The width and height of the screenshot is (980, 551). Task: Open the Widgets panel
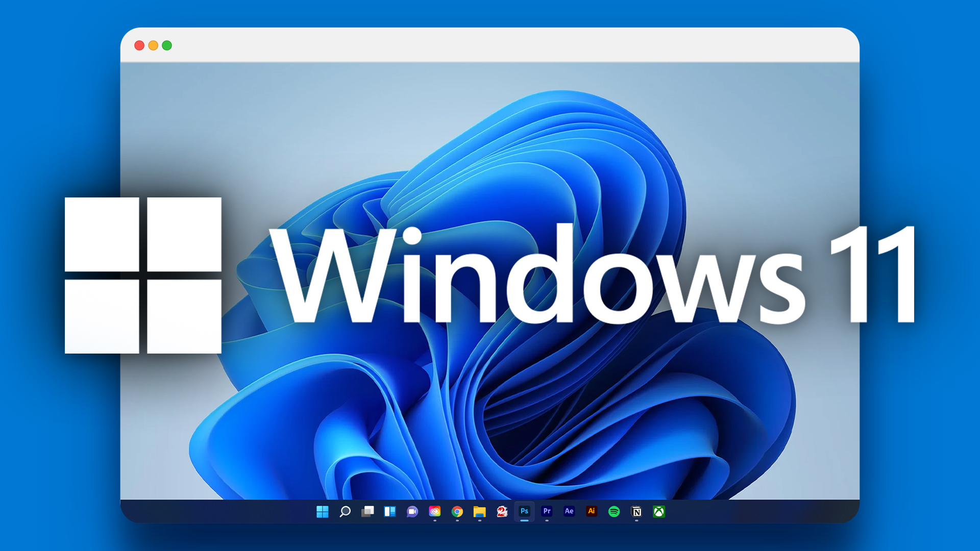[389, 512]
